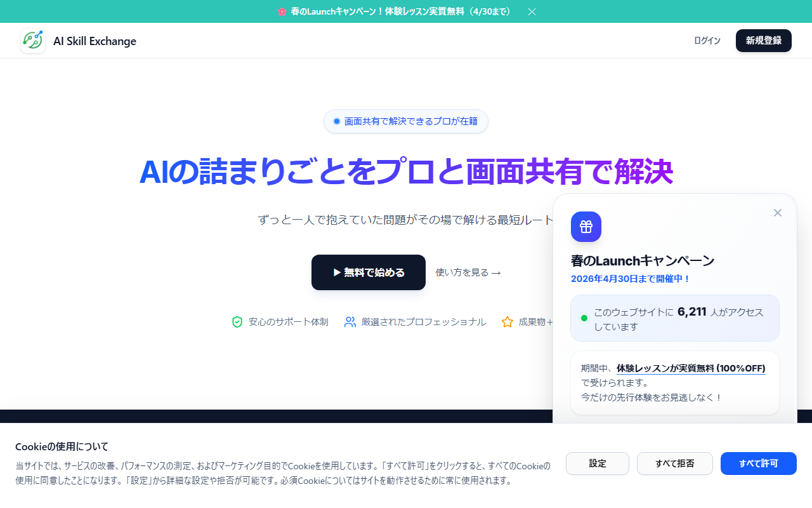Open cookie 設定 settings button
The width and height of the screenshot is (812, 508).
click(x=598, y=464)
